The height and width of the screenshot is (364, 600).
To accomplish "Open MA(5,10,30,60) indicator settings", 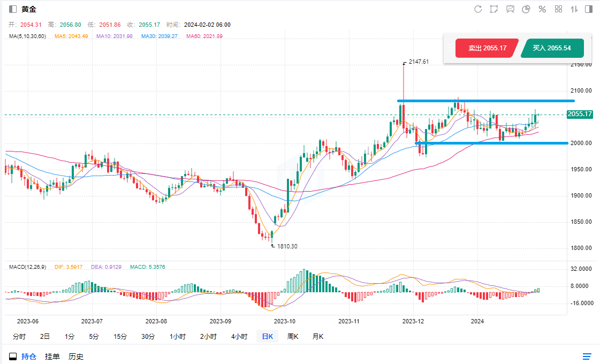I will pos(27,36).
